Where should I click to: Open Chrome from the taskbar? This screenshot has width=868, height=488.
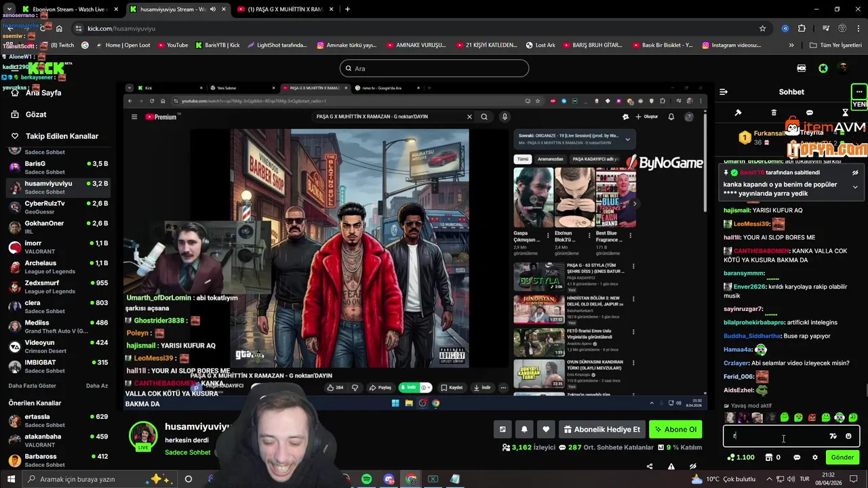click(412, 479)
